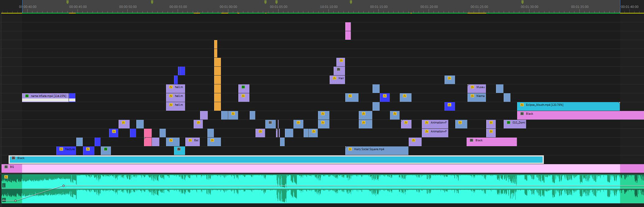The height and width of the screenshot is (207, 644).
Task: Select the small cyan clip above the long Black clip
Action: pyautogui.click(x=179, y=151)
